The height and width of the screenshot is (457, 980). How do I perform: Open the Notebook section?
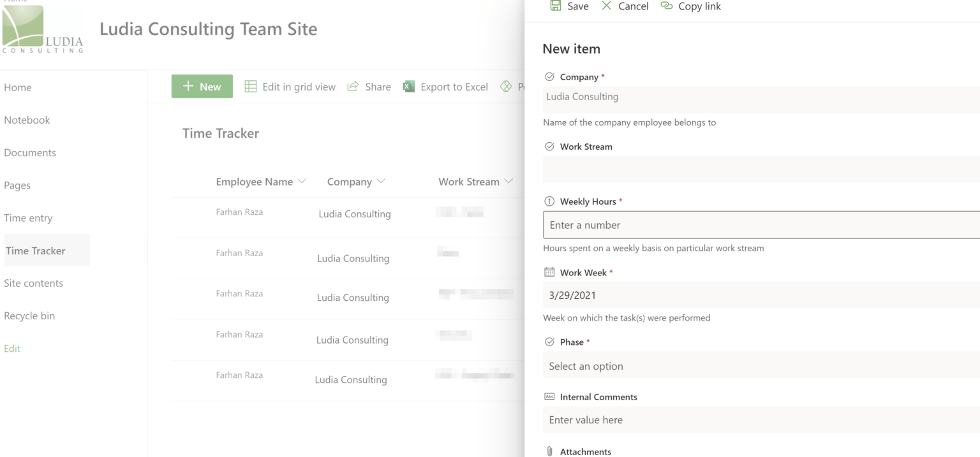click(x=27, y=120)
